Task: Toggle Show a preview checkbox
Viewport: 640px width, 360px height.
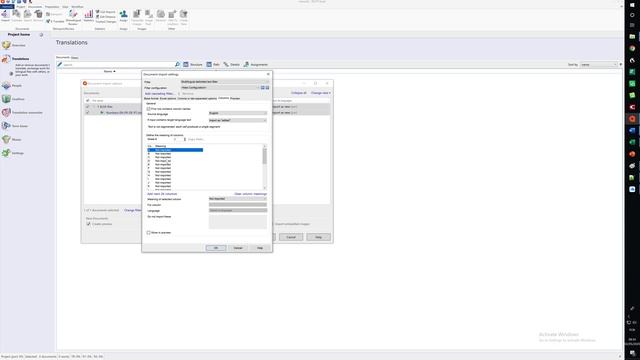Action: [149, 233]
